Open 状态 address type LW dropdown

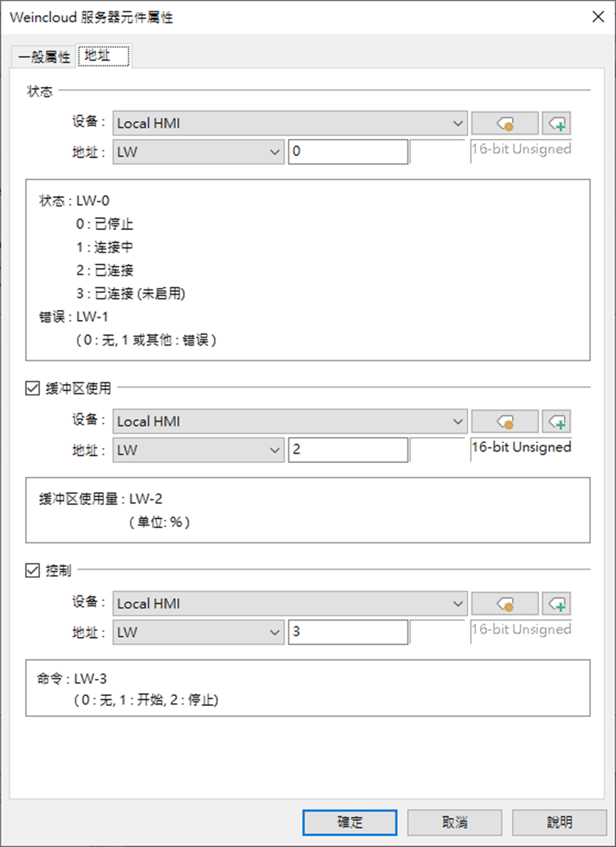198,152
